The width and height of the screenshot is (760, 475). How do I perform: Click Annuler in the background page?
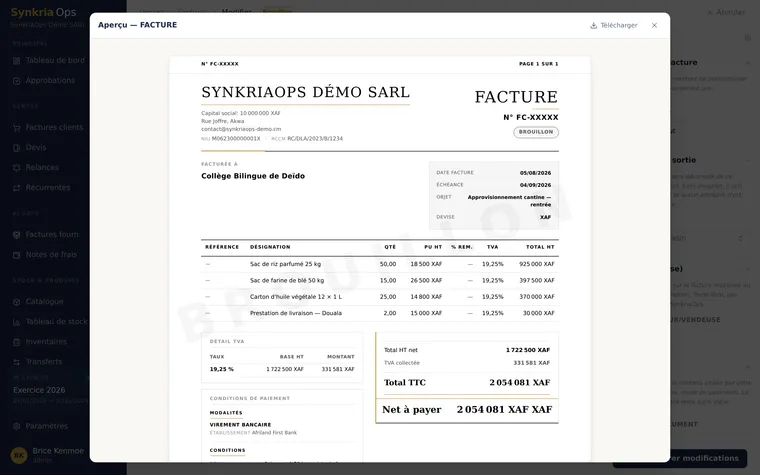pyautogui.click(x=726, y=12)
